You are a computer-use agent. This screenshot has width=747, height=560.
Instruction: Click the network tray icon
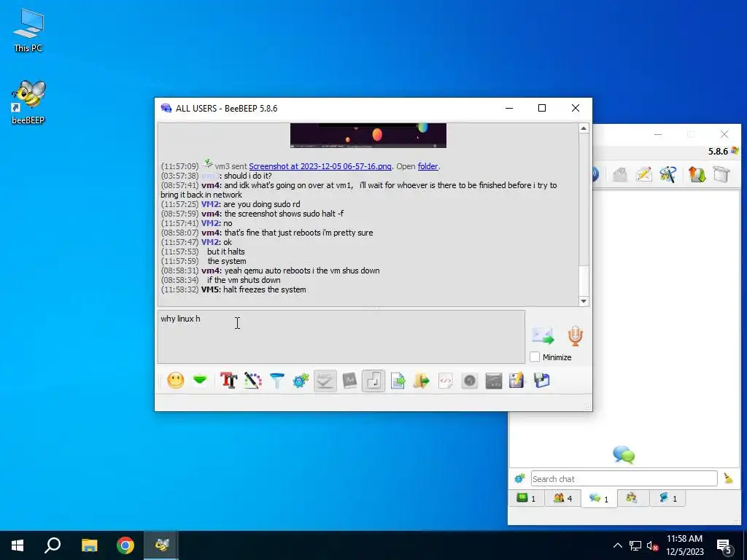(635, 545)
